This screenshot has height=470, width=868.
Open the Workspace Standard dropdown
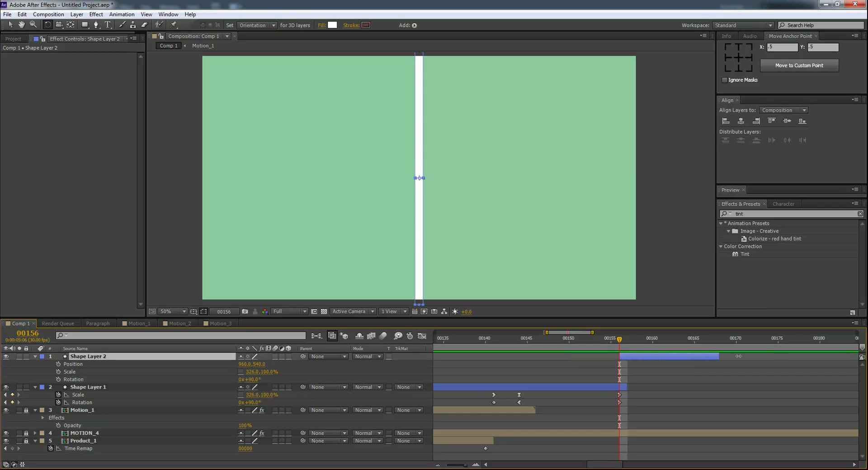(x=743, y=25)
